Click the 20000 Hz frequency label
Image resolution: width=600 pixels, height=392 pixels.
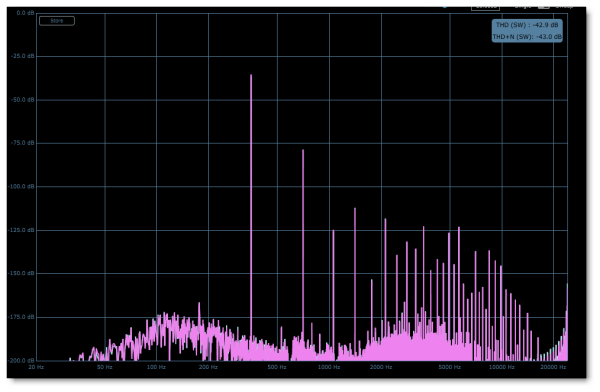(553, 367)
